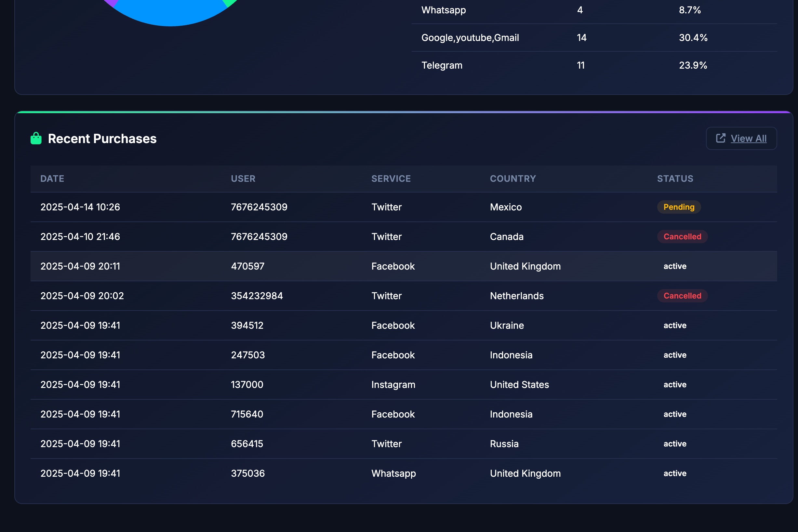This screenshot has height=532, width=798.
Task: Click the active status in the Russia row
Action: [675, 444]
